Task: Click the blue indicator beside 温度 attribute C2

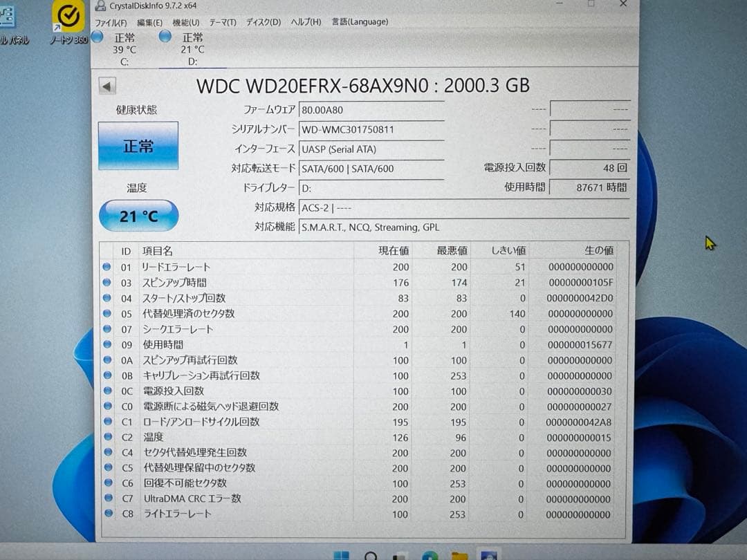Action: click(x=107, y=437)
